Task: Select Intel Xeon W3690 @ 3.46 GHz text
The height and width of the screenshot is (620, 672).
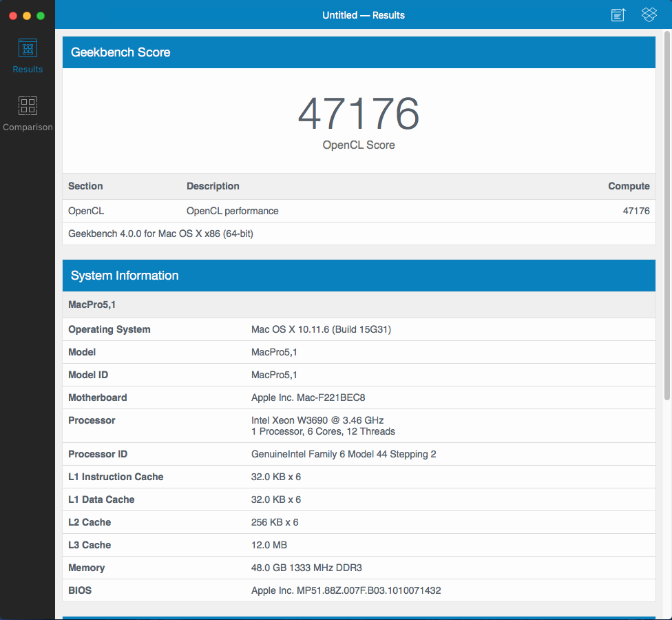Action: 317,420
